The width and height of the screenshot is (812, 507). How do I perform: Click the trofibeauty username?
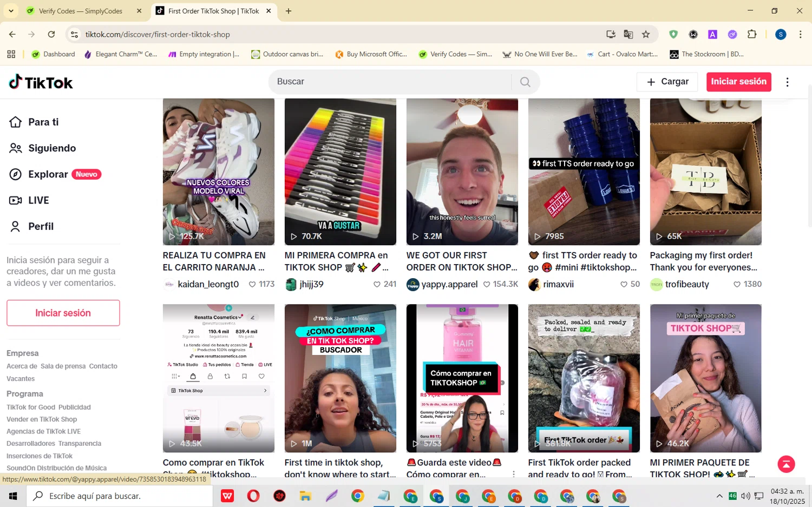(x=687, y=284)
